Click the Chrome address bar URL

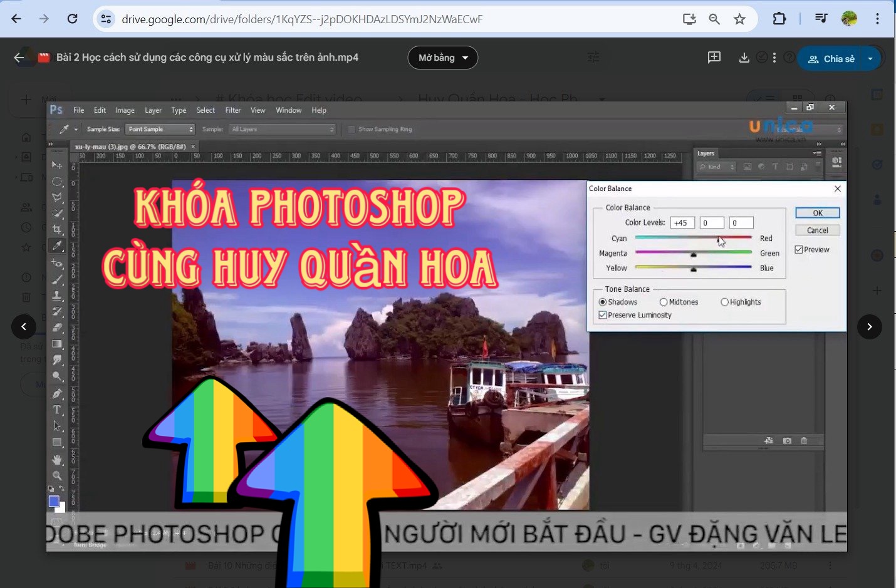[302, 19]
